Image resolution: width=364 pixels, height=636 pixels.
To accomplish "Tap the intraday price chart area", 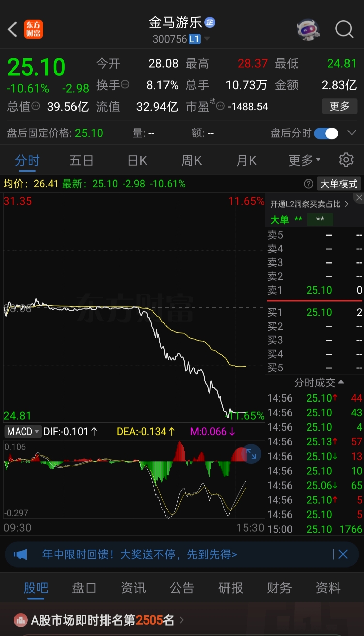I will 134,307.
